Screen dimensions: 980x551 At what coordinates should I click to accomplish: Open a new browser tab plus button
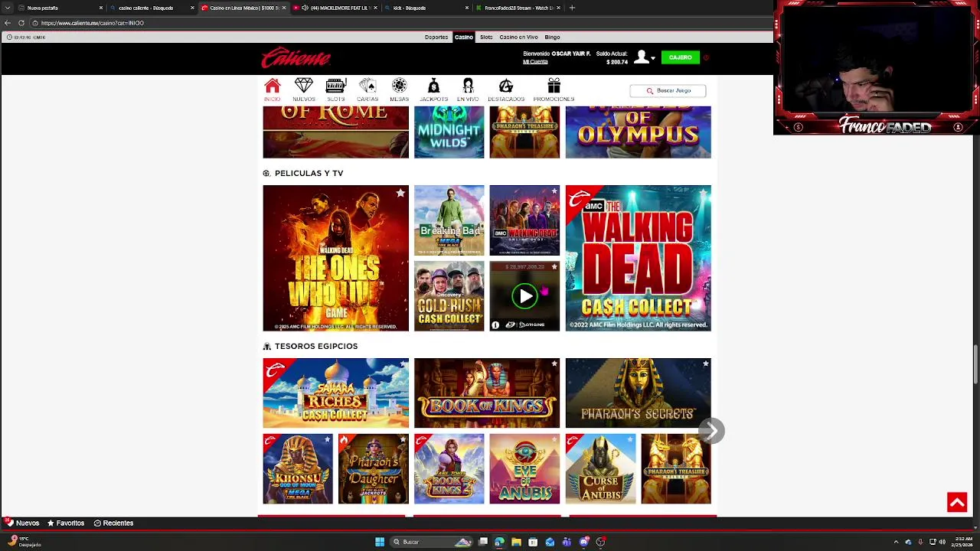[x=572, y=8]
